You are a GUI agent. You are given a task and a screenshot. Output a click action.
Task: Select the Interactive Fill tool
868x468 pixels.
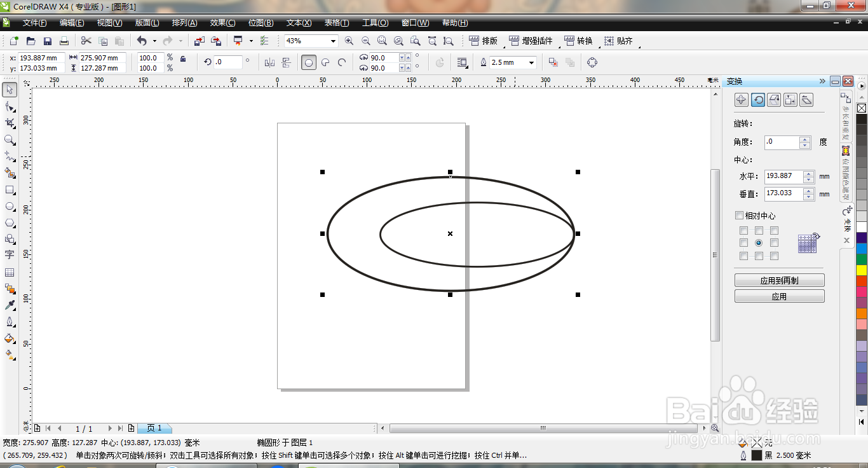click(x=10, y=355)
